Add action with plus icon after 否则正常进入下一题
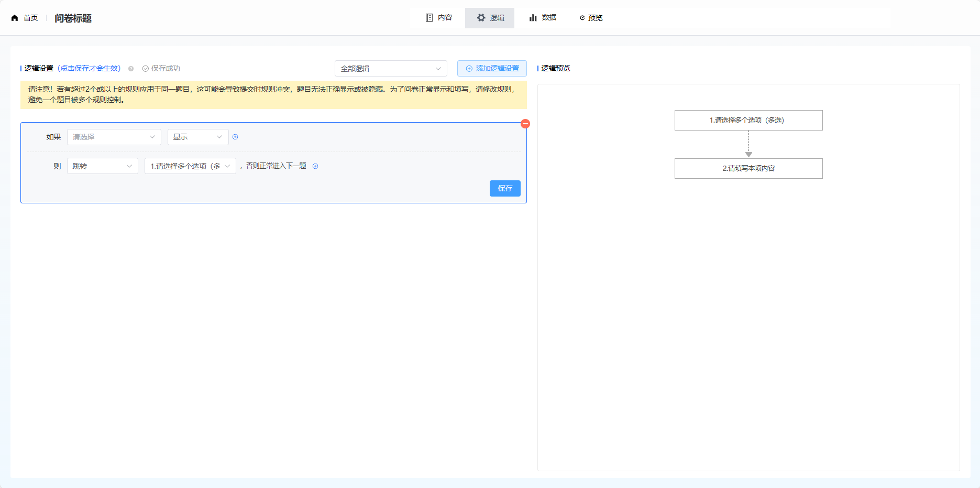The height and width of the screenshot is (488, 980). 315,166
